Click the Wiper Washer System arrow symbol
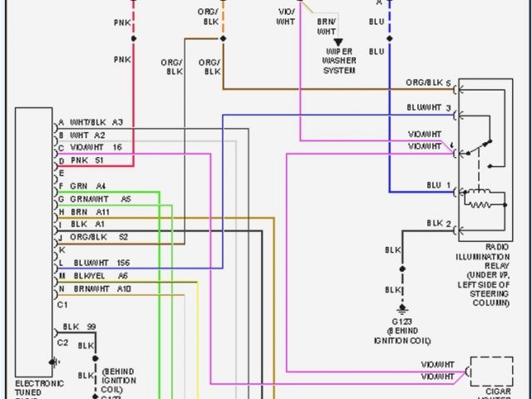Viewport: 532px width, 399px height. [338, 42]
